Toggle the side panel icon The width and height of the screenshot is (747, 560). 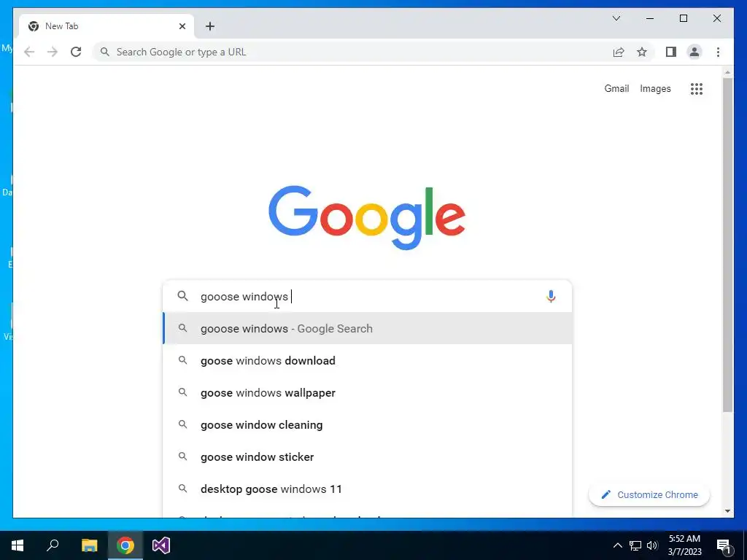pos(671,52)
